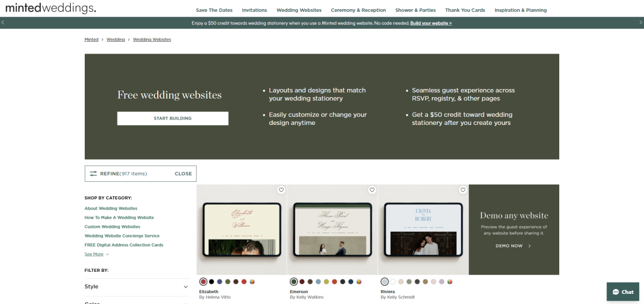The image size is (644, 304).
Task: Go to previous promo banner with left arrow
Action: (x=3, y=23)
